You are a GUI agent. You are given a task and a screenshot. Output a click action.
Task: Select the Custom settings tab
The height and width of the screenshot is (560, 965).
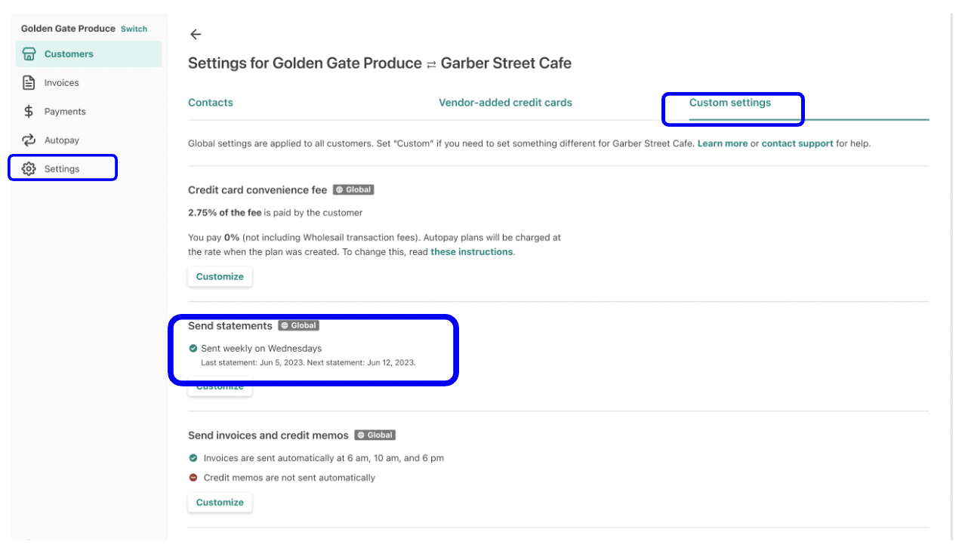(730, 103)
